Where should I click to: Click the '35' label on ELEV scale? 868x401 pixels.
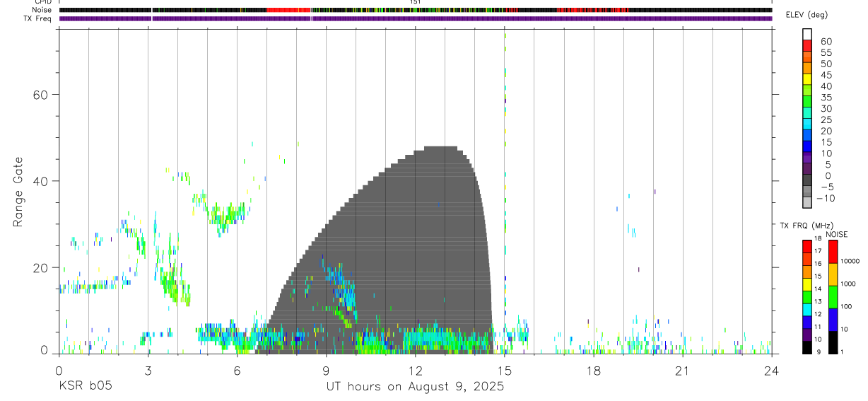pyautogui.click(x=825, y=98)
